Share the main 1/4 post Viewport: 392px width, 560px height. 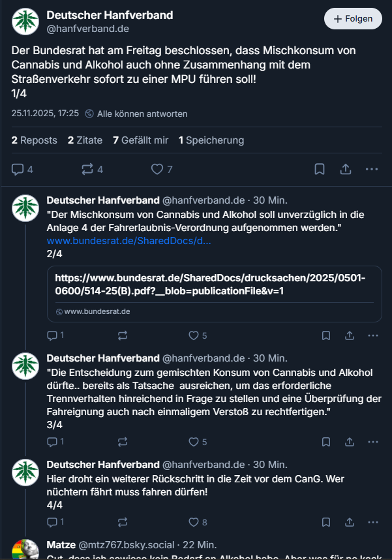(x=346, y=169)
